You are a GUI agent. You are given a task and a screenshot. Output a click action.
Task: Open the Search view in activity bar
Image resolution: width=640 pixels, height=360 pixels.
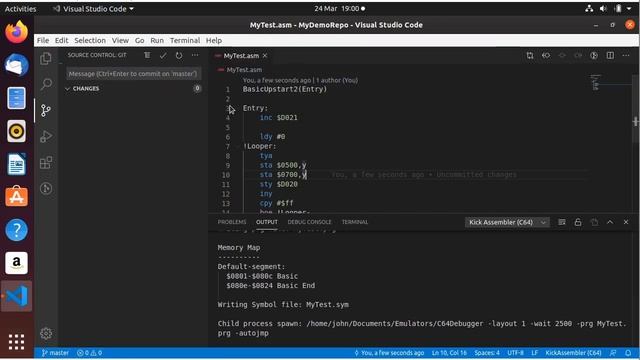click(x=46, y=84)
